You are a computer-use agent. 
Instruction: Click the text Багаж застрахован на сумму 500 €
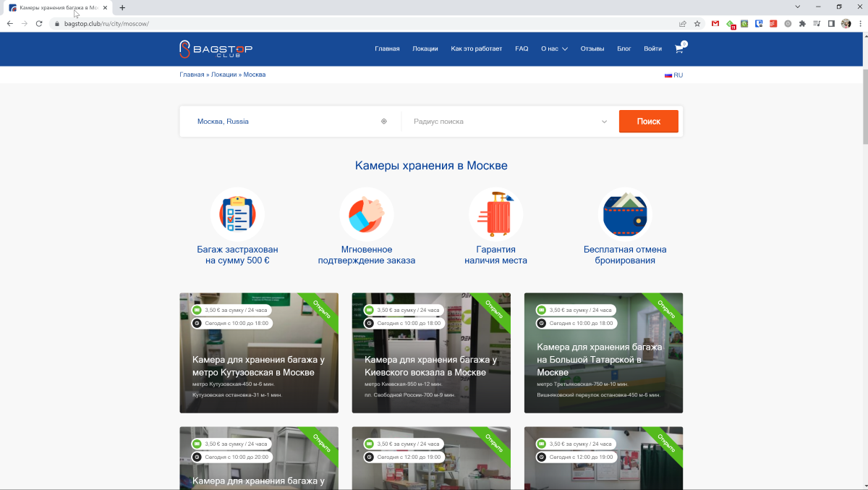237,255
